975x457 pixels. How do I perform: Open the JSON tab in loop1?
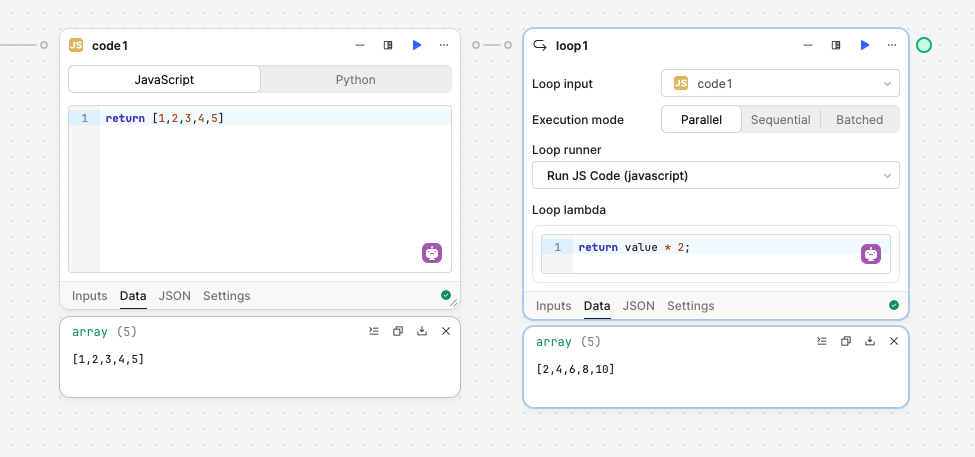pos(639,306)
